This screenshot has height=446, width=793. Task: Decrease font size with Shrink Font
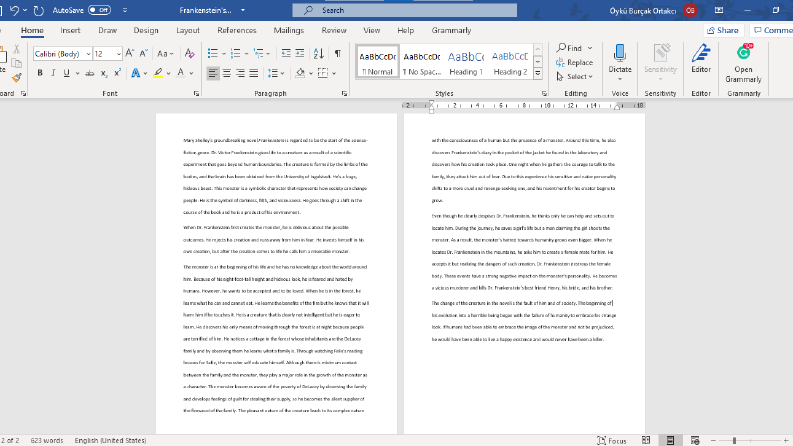point(143,54)
